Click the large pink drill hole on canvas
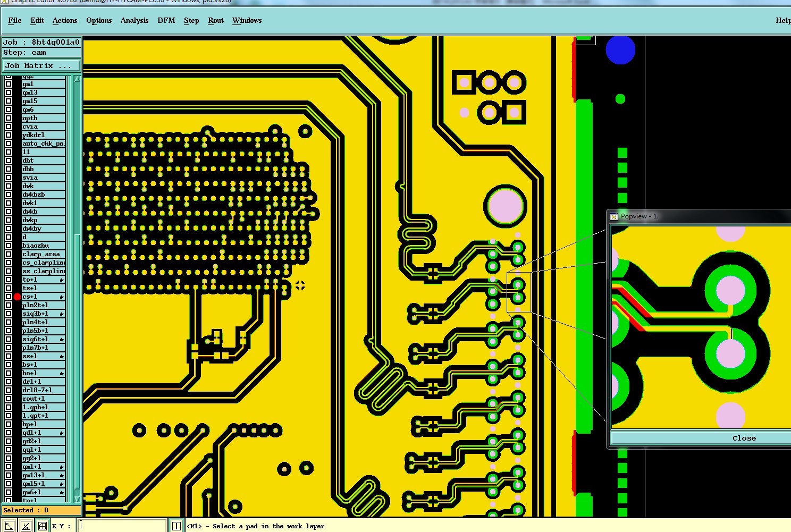This screenshot has height=532, width=791. pos(505,206)
